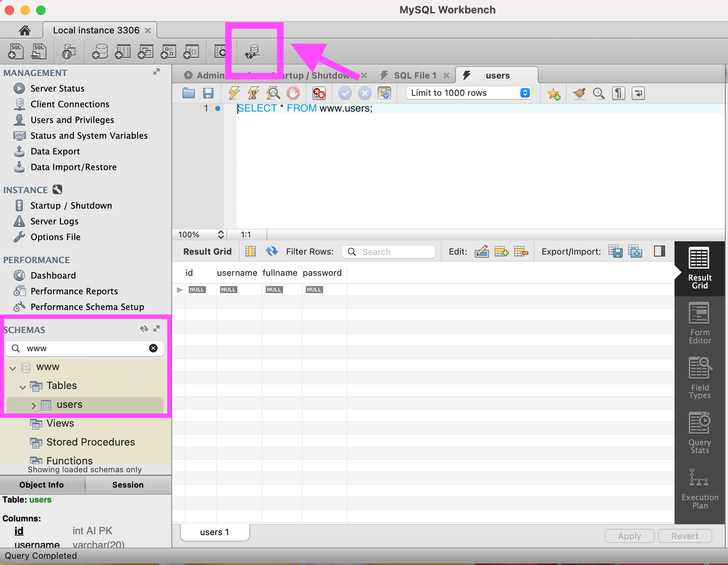Refresh the schemas list icon

coord(144,329)
